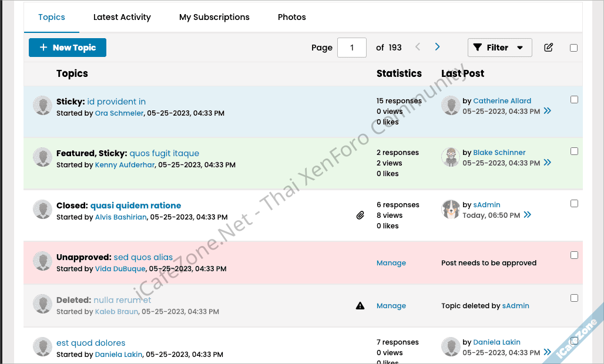Click the warning triangle icon on deleted topic
604x364 pixels.
coord(360,306)
